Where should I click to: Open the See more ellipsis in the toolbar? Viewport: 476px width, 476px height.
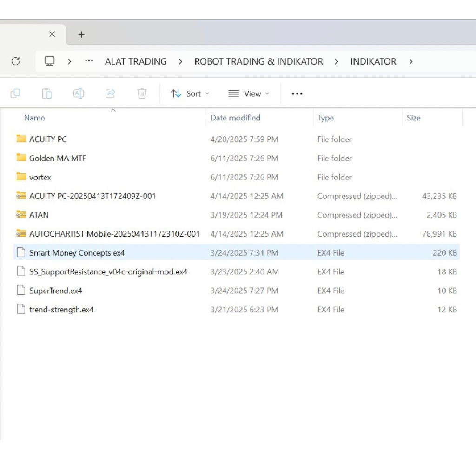297,94
